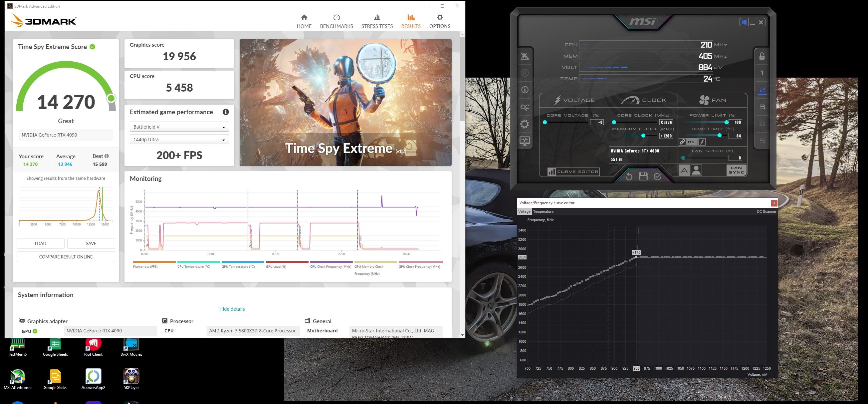
Task: Toggle the FAN SYNC button
Action: [x=736, y=170]
